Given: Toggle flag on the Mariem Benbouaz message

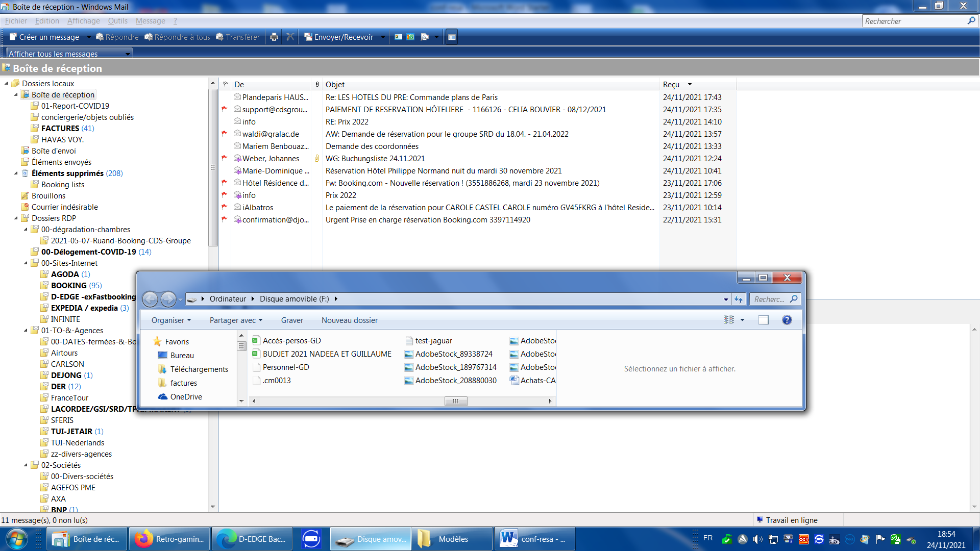Looking at the screenshot, I should click(x=225, y=146).
